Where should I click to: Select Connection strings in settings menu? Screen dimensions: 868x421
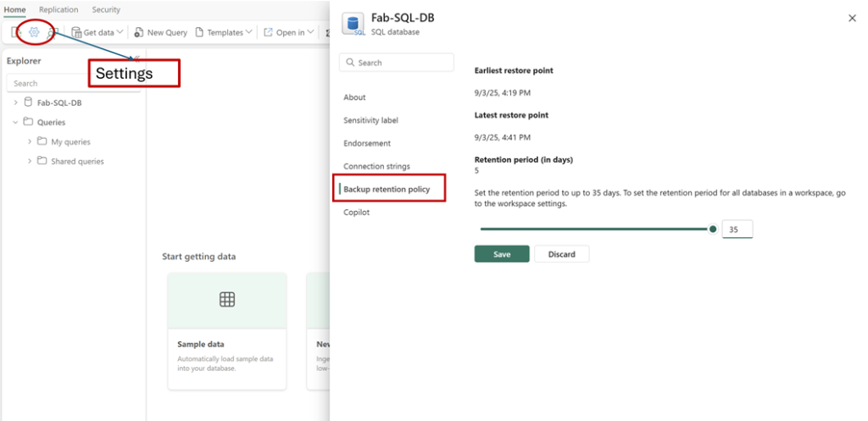(376, 166)
